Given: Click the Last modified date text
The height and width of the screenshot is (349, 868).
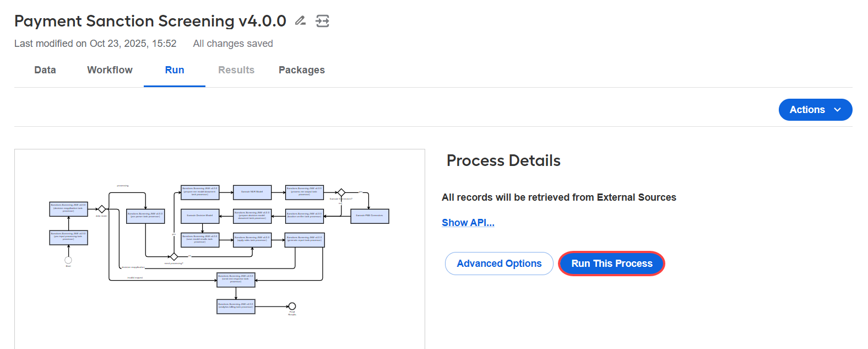Looking at the screenshot, I should coord(95,44).
